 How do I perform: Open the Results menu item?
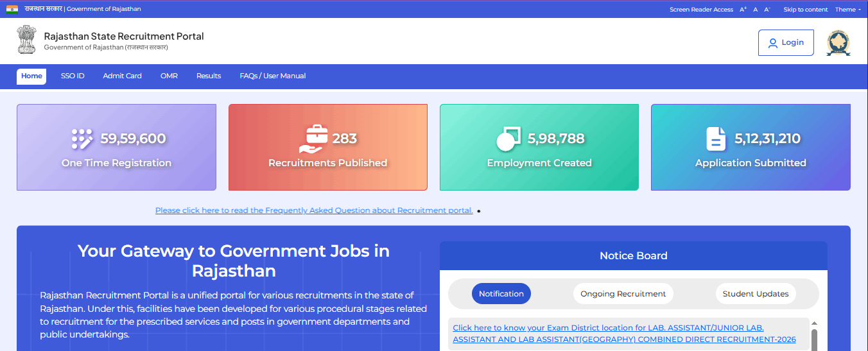click(x=209, y=76)
